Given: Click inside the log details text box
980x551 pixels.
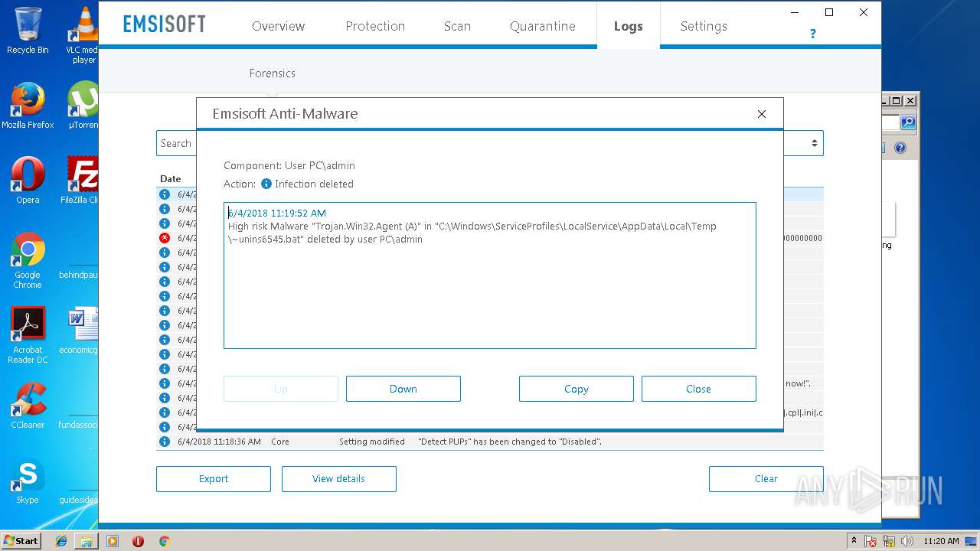Looking at the screenshot, I should tap(490, 275).
